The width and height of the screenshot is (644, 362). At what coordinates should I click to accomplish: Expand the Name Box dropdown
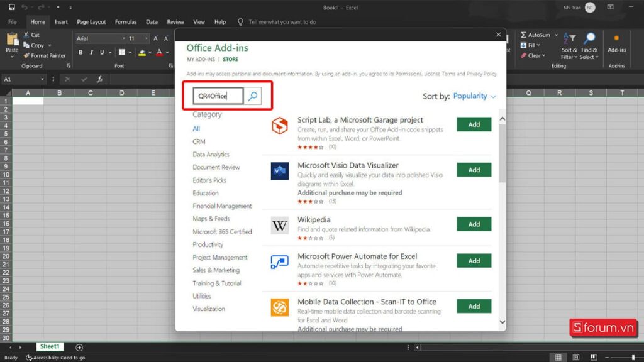[42, 79]
